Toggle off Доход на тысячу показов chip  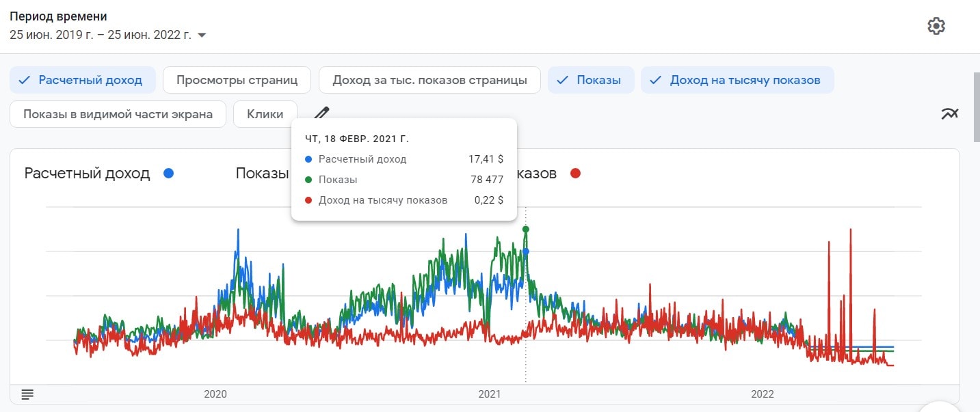737,80
